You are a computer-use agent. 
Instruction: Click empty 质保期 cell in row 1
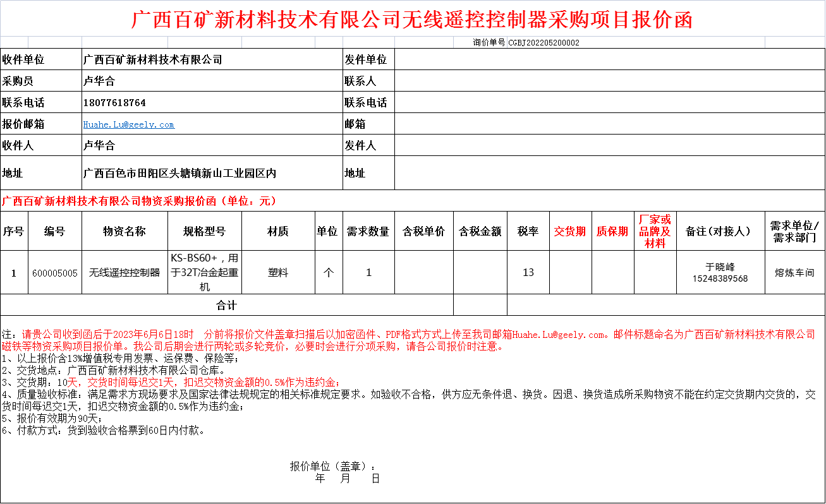[x=612, y=273]
